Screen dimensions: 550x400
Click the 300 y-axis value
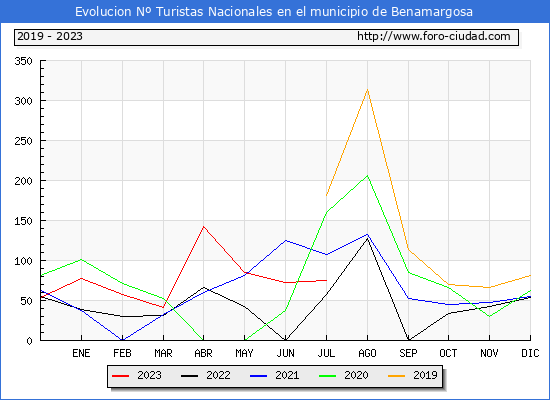click(x=23, y=101)
